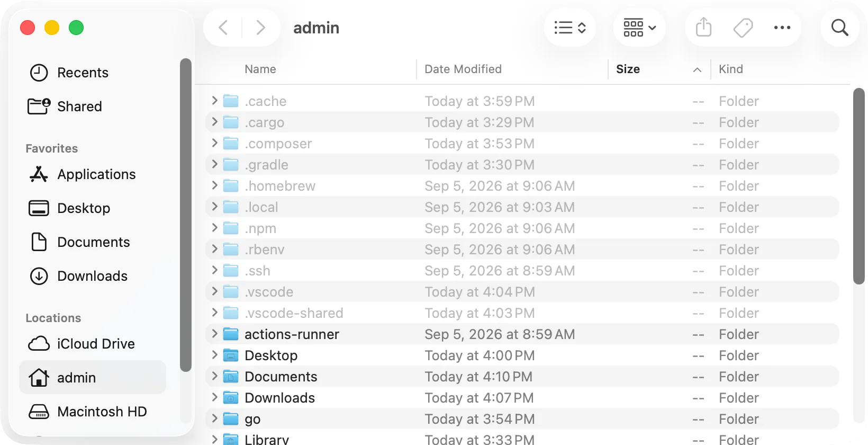Image resolution: width=868 pixels, height=445 pixels.
Task: Click the Shared folder icon in sidebar
Action: (x=39, y=106)
